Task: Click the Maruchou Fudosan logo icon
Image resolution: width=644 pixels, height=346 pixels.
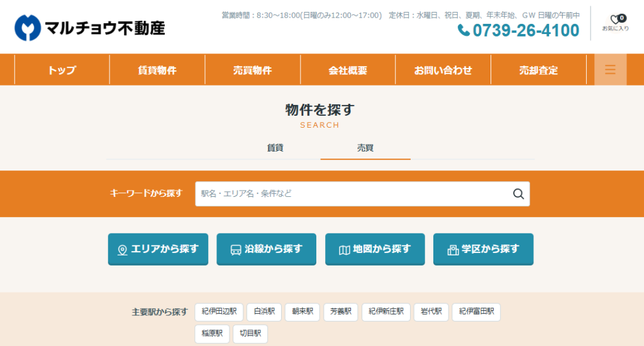Action: (x=27, y=28)
